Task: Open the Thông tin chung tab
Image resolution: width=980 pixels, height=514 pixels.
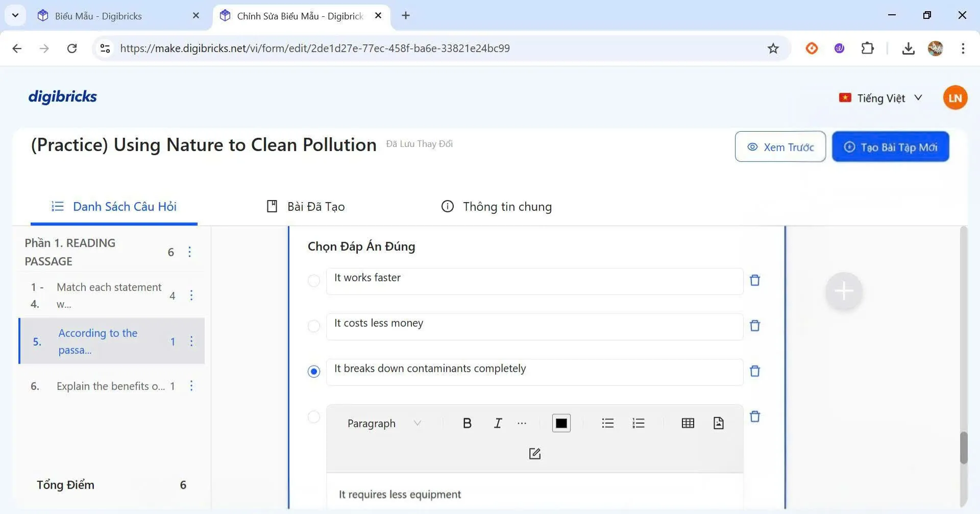Action: coord(497,207)
